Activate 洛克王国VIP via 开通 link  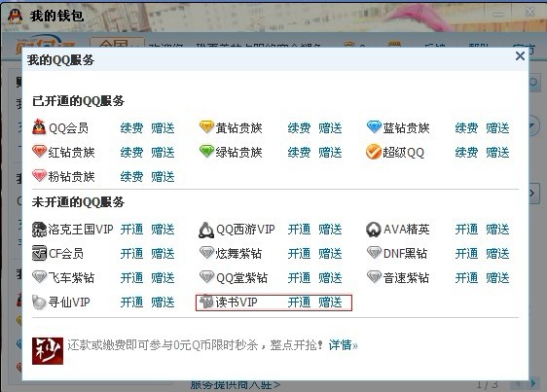pos(131,230)
